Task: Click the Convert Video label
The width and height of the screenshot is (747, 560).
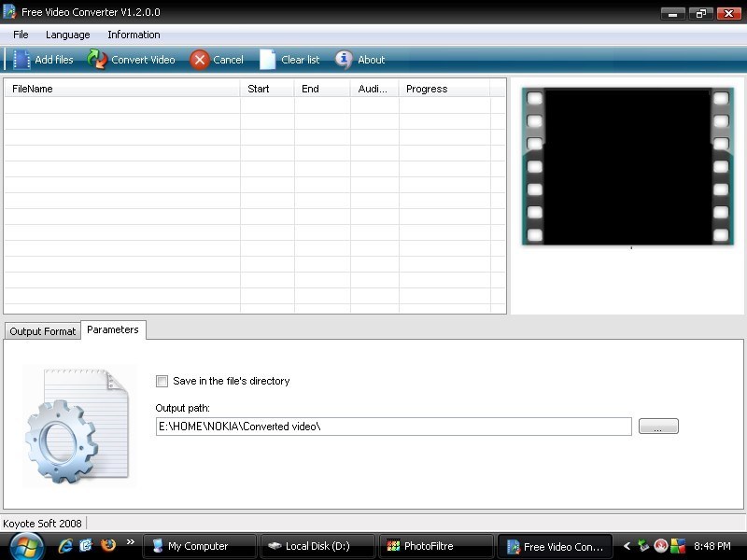Action: point(143,60)
